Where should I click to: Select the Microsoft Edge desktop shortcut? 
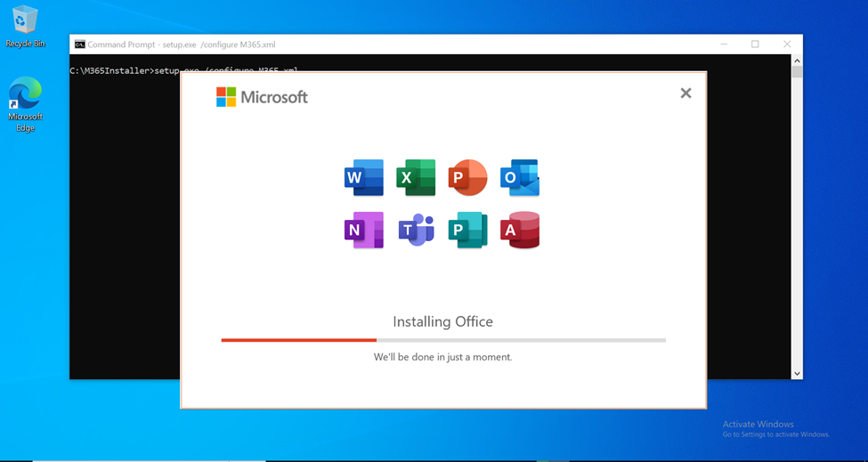coord(25,104)
